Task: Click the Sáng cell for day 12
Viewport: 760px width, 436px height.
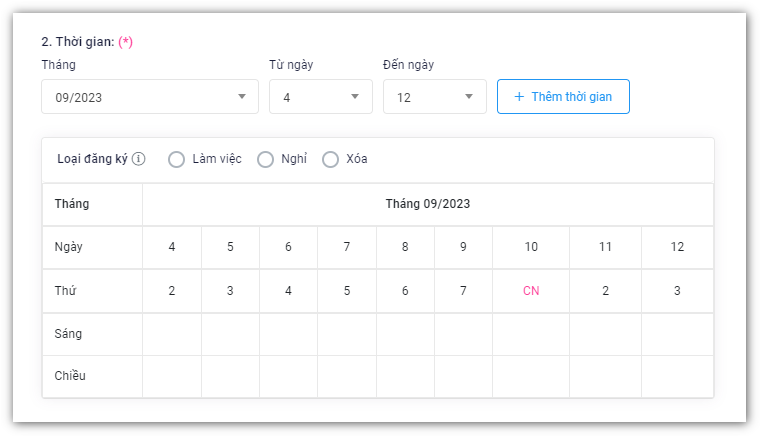Action: (x=677, y=334)
